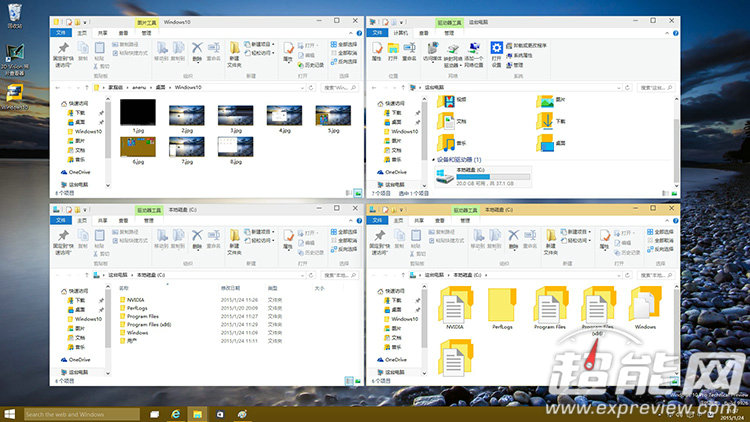Open System Settings gear icon in This PC ribbon
The height and width of the screenshot is (422, 750).
[x=496, y=47]
